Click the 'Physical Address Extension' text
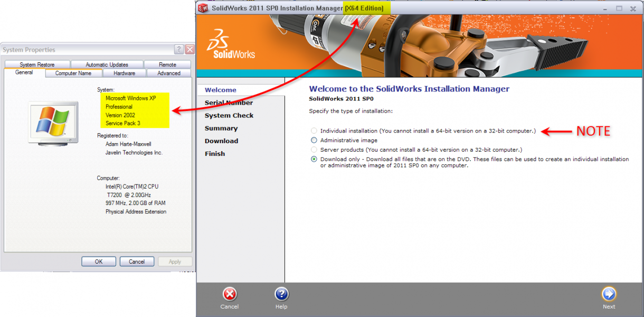 pos(136,212)
